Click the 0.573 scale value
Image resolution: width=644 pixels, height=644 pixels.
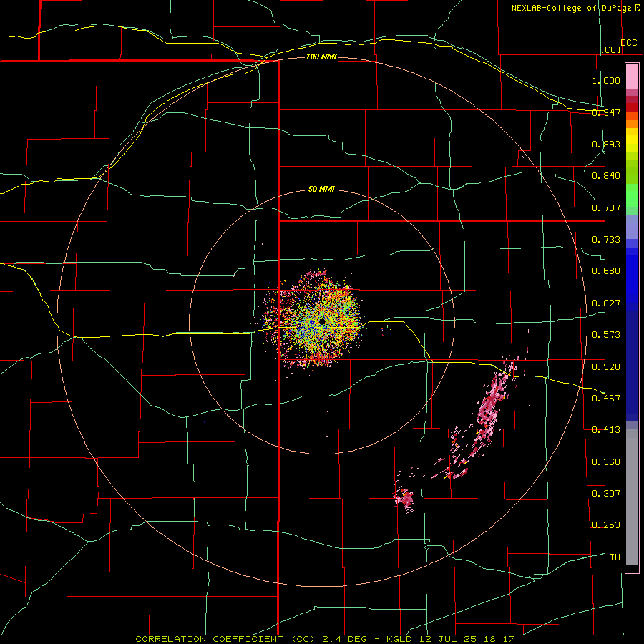coord(606,335)
